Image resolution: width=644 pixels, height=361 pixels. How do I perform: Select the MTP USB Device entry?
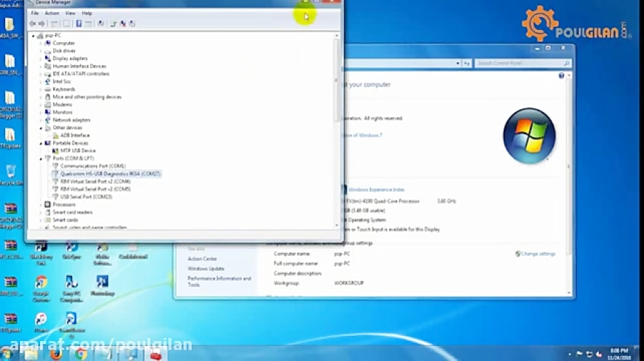pos(77,151)
